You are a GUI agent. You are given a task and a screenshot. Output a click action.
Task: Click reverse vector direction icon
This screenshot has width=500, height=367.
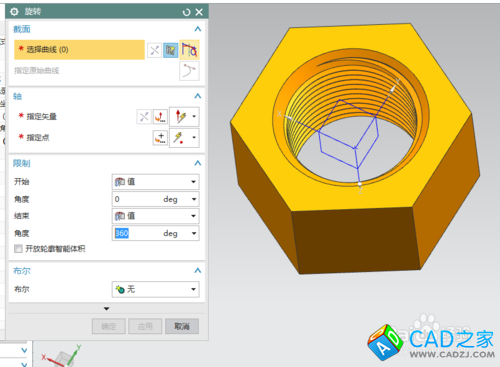tap(144, 117)
